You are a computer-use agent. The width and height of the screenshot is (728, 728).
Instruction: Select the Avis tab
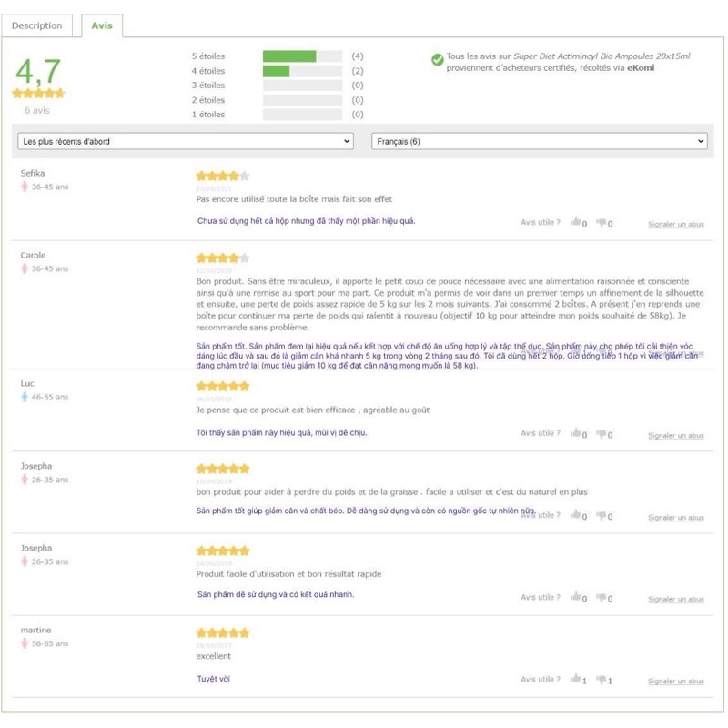pos(104,27)
